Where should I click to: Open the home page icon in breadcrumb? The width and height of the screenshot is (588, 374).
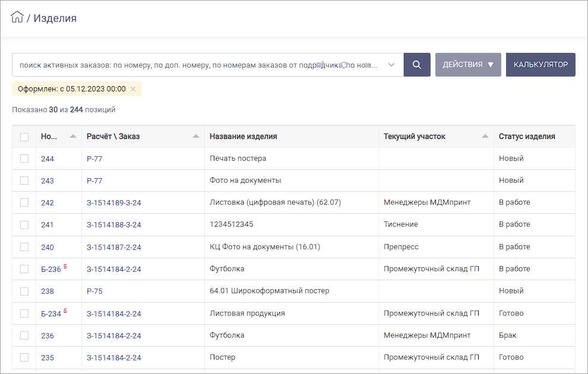coord(17,17)
